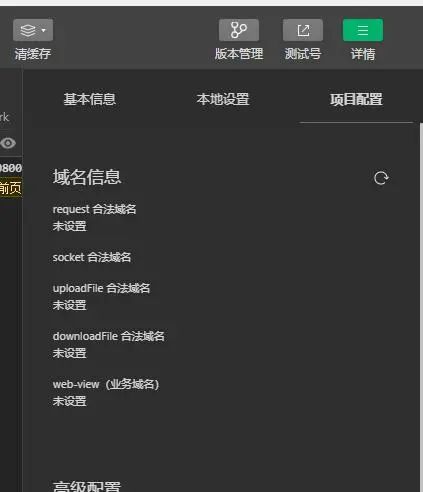
Task: Click the 详情 label text
Action: [x=363, y=54]
